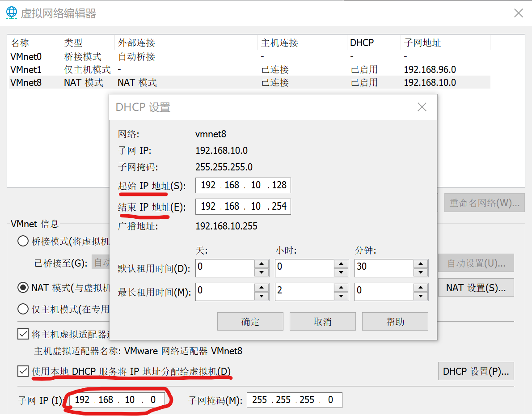Decrease max lease days with down arrow

point(261,296)
